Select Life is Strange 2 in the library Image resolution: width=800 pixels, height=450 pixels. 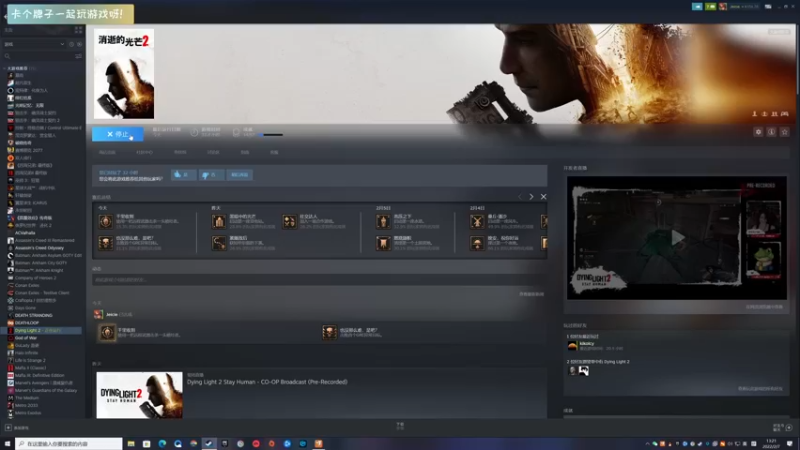coord(30,360)
